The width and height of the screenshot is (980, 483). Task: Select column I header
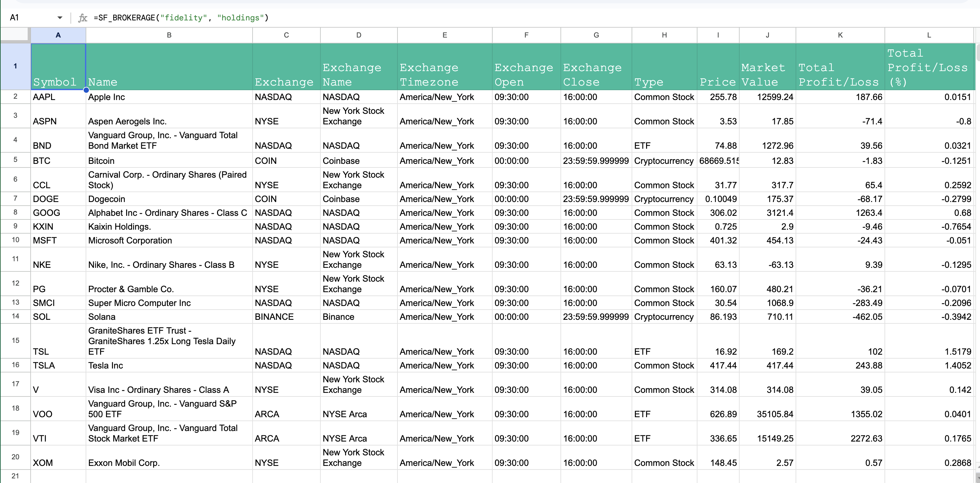[718, 35]
